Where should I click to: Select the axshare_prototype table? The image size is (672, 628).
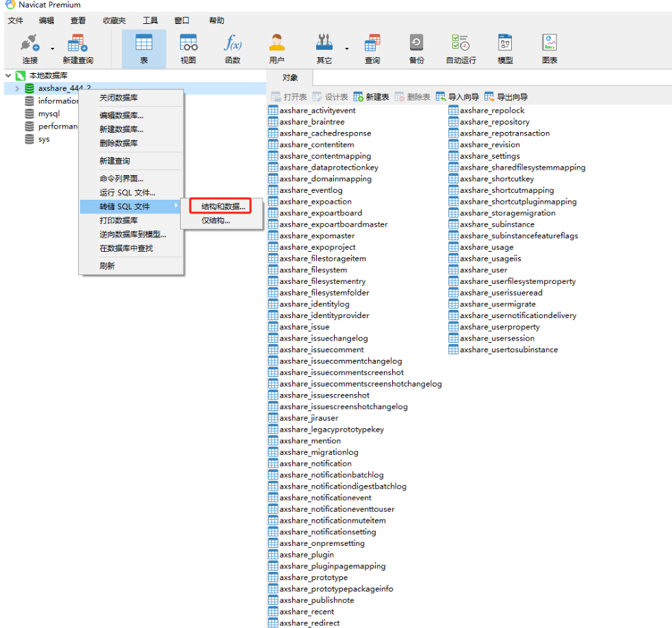pos(308,577)
